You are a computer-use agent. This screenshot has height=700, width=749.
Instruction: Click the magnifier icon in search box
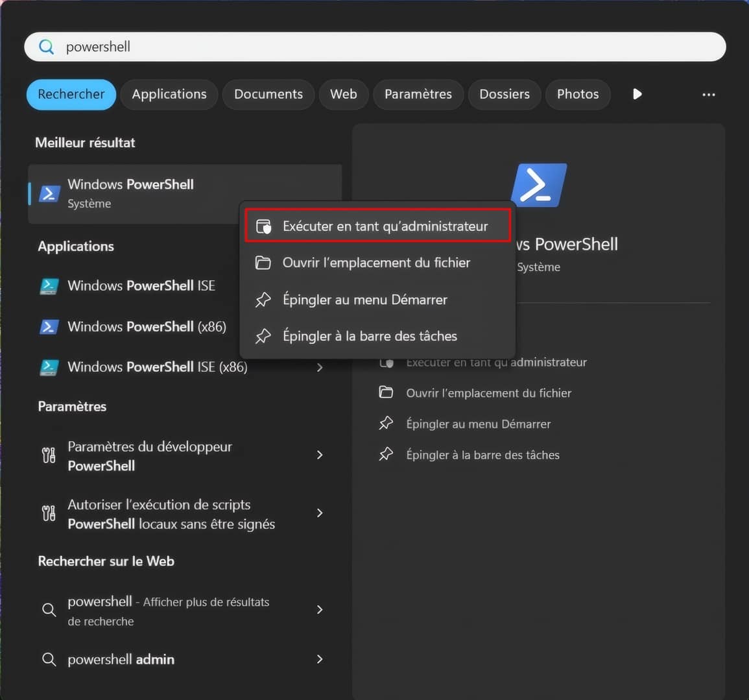[x=47, y=47]
